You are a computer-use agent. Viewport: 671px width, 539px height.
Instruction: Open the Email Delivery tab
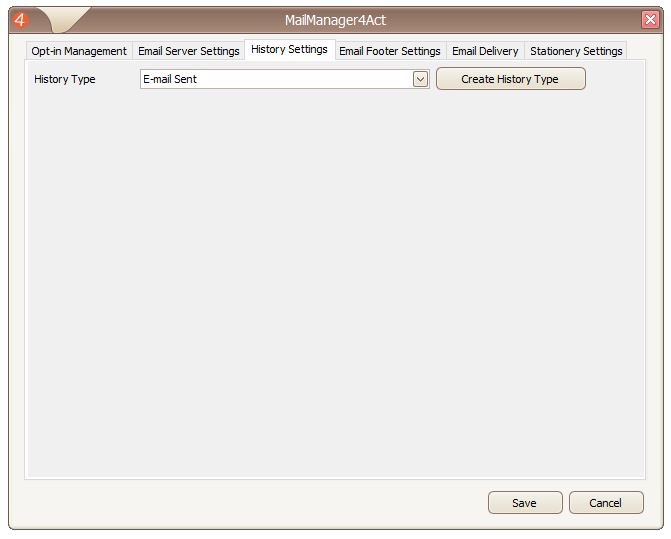pos(485,51)
